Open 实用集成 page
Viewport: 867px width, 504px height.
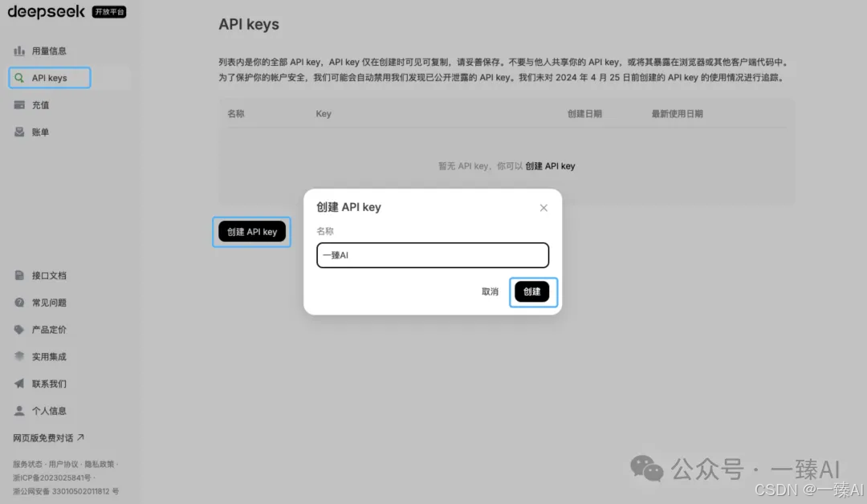pyautogui.click(x=49, y=356)
